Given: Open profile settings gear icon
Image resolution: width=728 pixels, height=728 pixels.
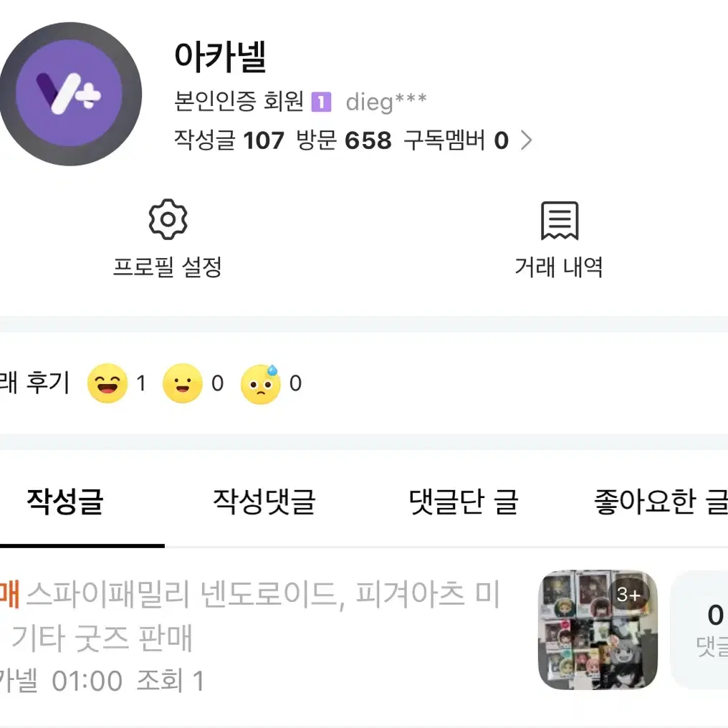Looking at the screenshot, I should pos(168,219).
